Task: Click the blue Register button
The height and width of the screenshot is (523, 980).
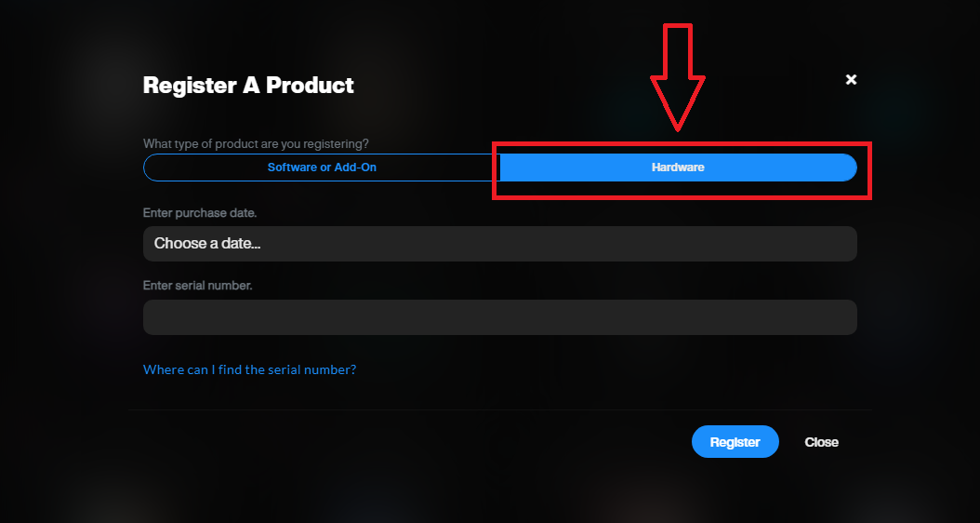Action: (735, 442)
